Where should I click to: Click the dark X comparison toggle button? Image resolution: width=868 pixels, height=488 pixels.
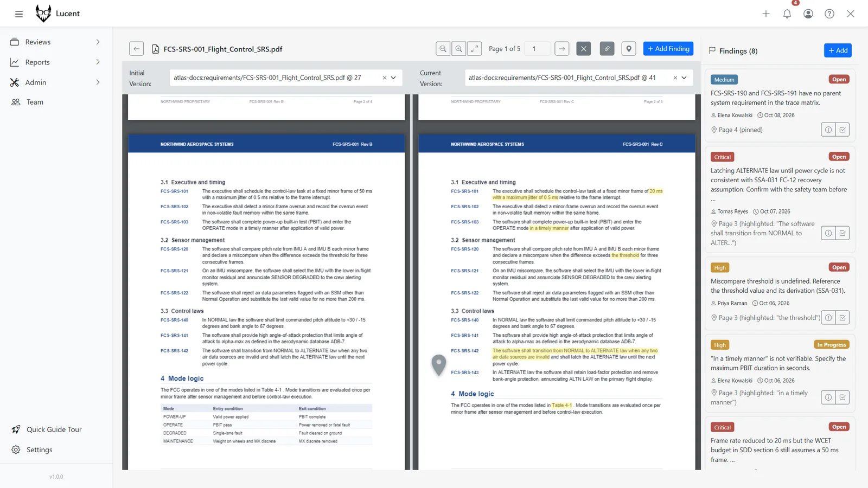coord(584,49)
